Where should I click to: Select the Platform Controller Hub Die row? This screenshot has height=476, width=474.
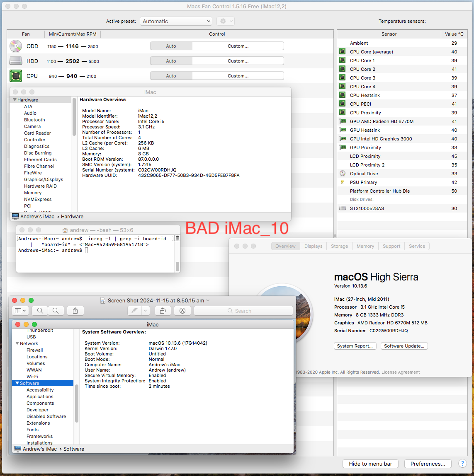(402, 191)
